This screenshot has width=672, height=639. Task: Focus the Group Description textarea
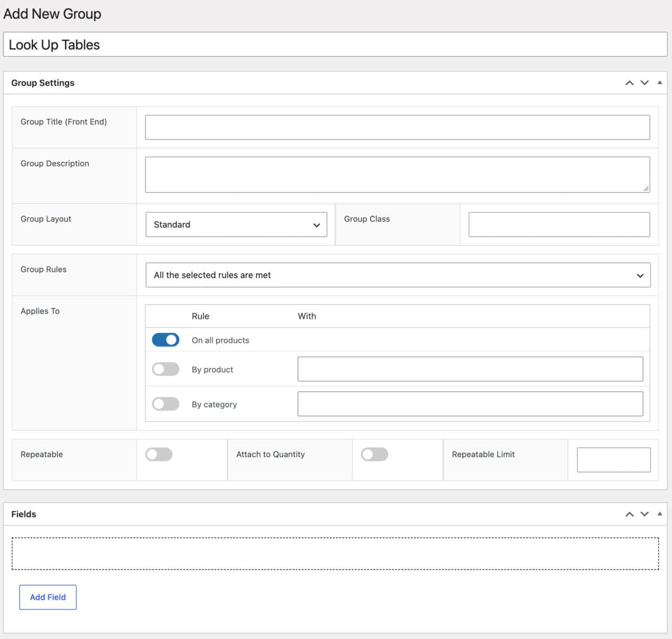(x=398, y=175)
